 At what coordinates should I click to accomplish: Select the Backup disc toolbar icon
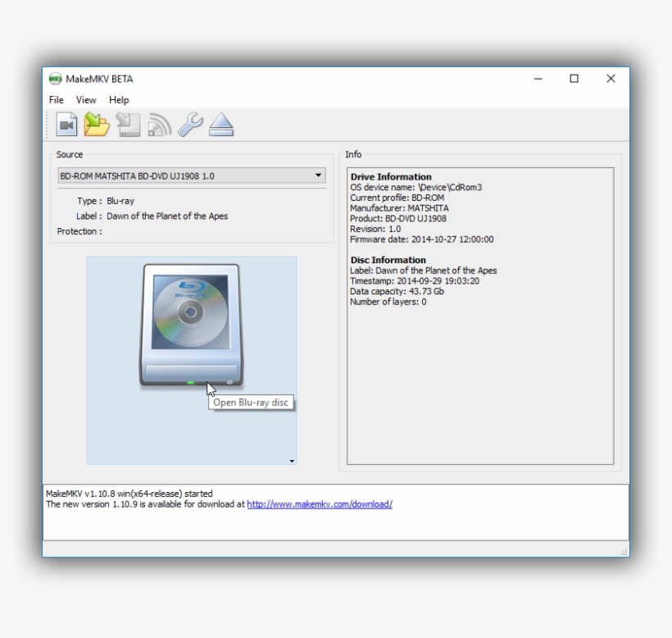point(127,125)
